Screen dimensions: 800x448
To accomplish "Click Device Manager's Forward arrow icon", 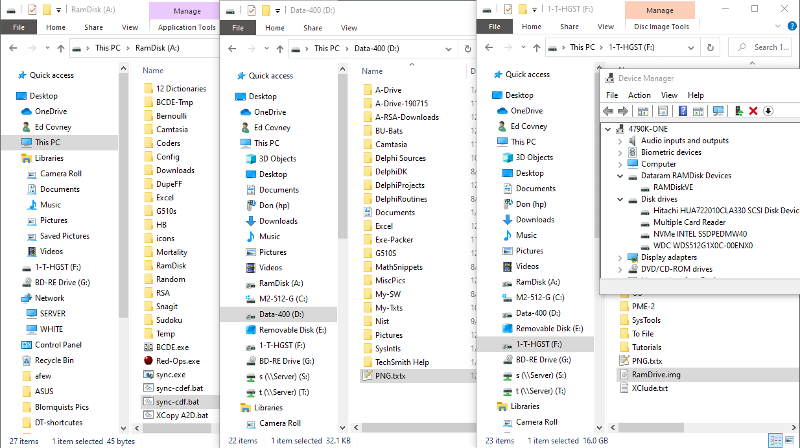I will [x=623, y=111].
